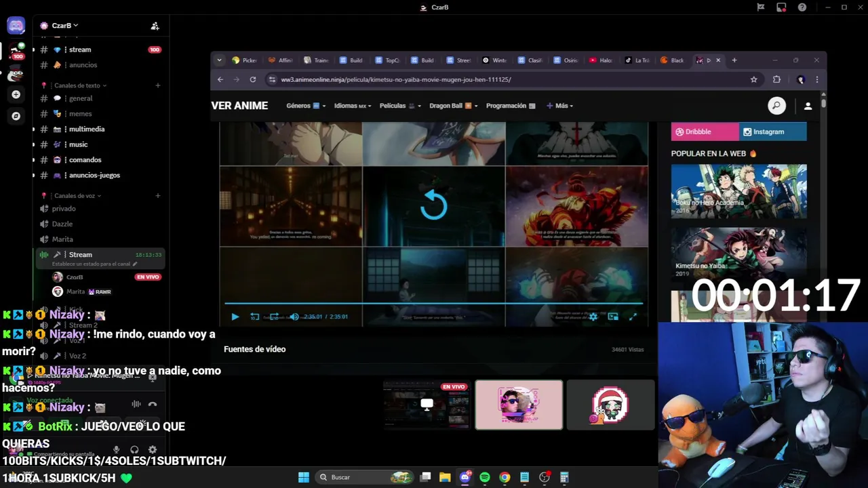
Task: Reload the anime page
Action: coord(253,79)
